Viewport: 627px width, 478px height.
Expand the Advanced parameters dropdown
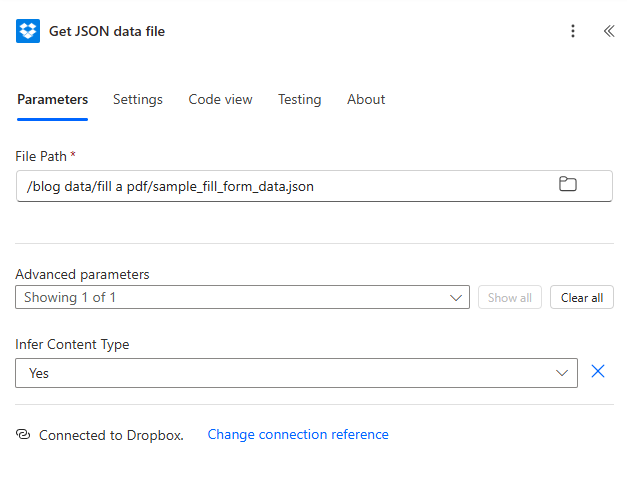pyautogui.click(x=240, y=297)
